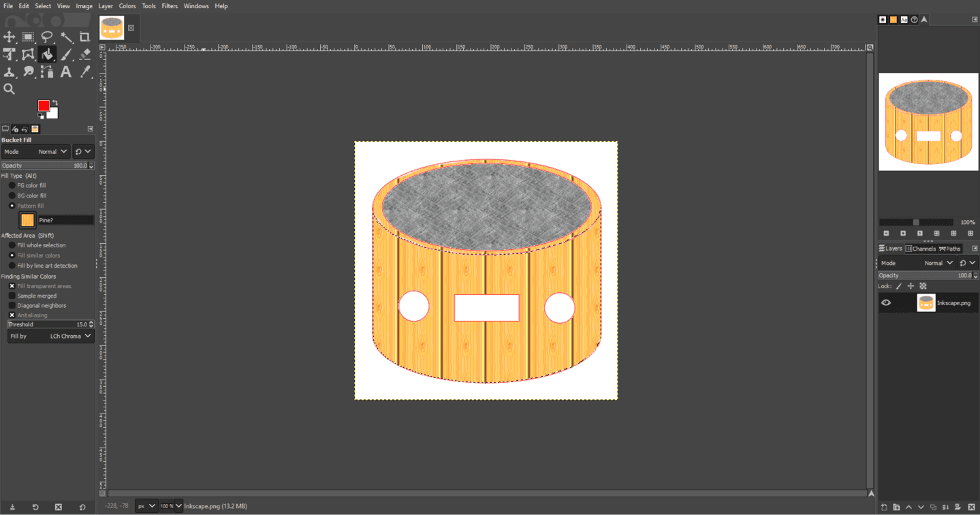Select the Rectangle Select tool
The image size is (980, 515).
pyautogui.click(x=29, y=37)
